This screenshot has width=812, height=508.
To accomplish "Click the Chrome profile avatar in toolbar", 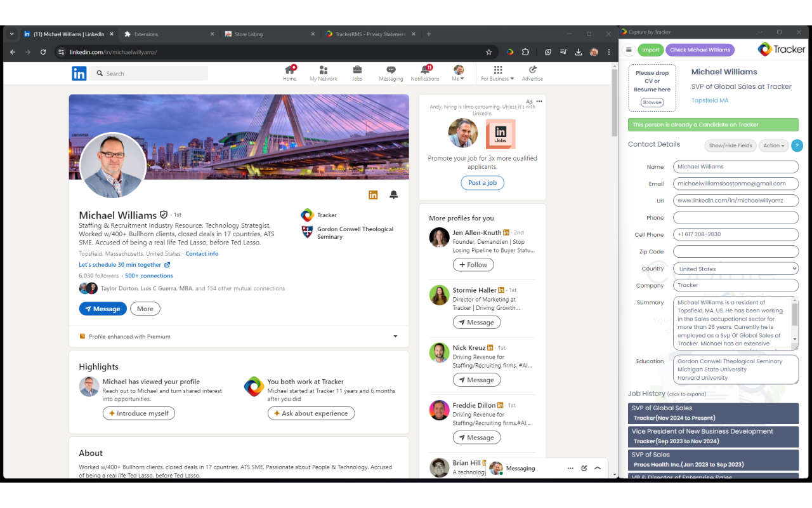I will (594, 52).
